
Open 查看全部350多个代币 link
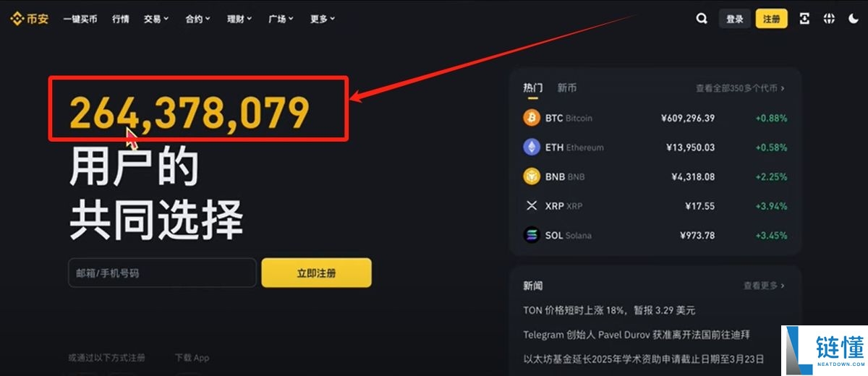[x=740, y=88]
